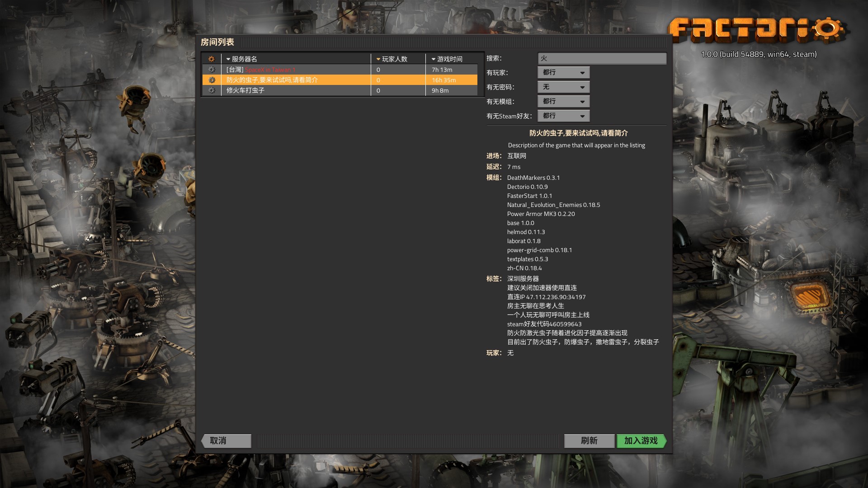
Task: Click the 深圳服务器 tag
Action: (x=523, y=279)
